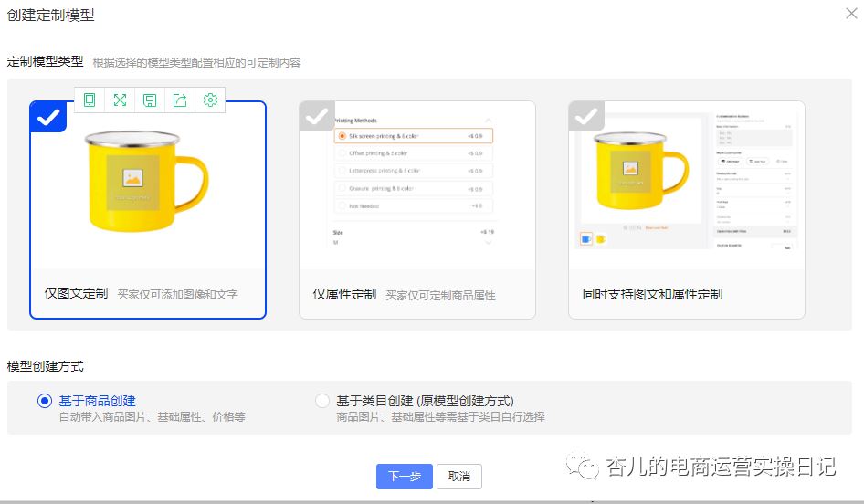
Task: Click 基于类目创建 (原模型创建方式) label
Action: tap(425, 401)
